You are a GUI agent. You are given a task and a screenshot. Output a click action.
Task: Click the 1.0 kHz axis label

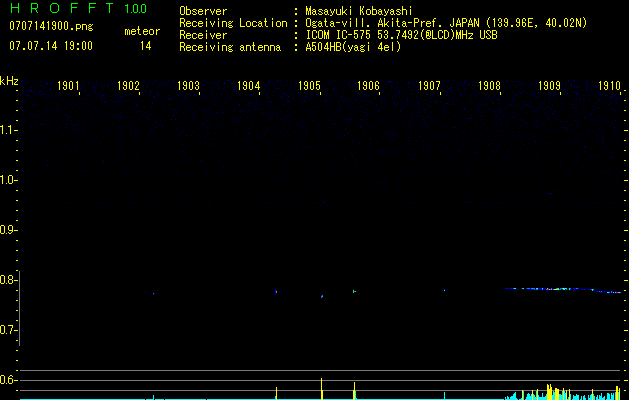click(7, 180)
